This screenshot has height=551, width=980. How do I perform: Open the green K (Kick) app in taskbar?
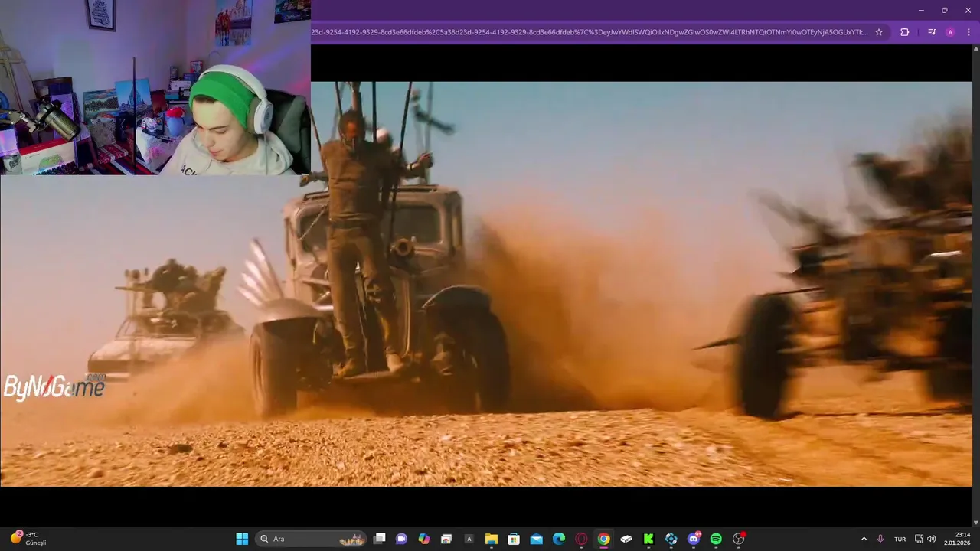tap(648, 539)
